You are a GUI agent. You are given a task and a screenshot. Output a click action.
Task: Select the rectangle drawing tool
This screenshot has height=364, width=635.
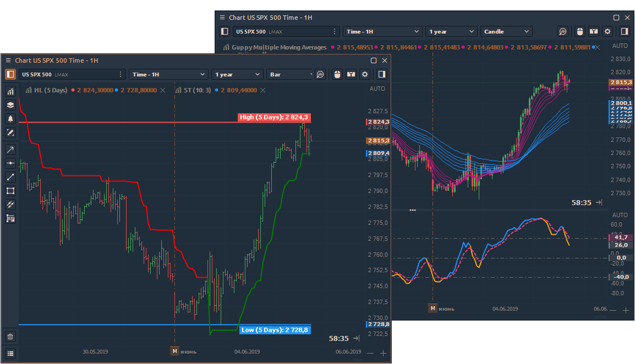pyautogui.click(x=10, y=191)
